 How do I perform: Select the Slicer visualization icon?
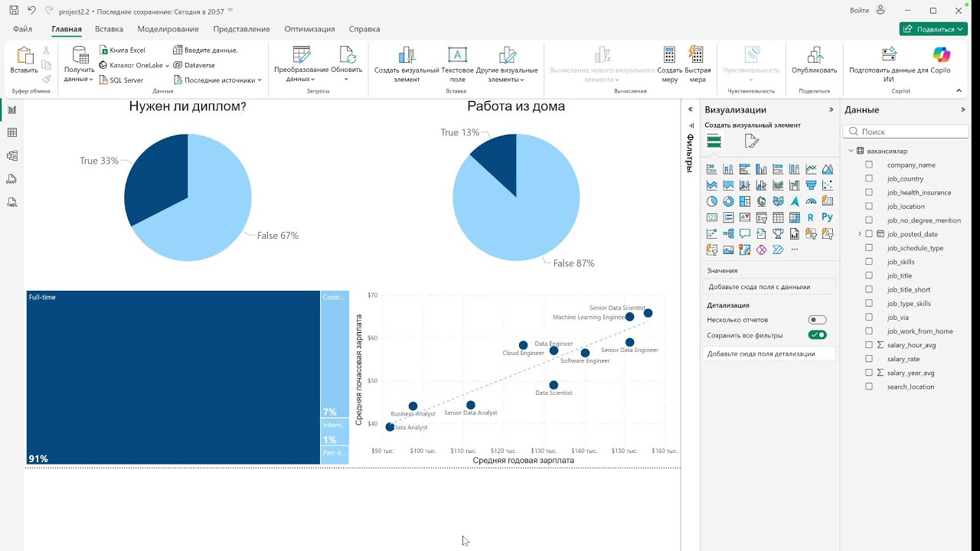pos(761,217)
